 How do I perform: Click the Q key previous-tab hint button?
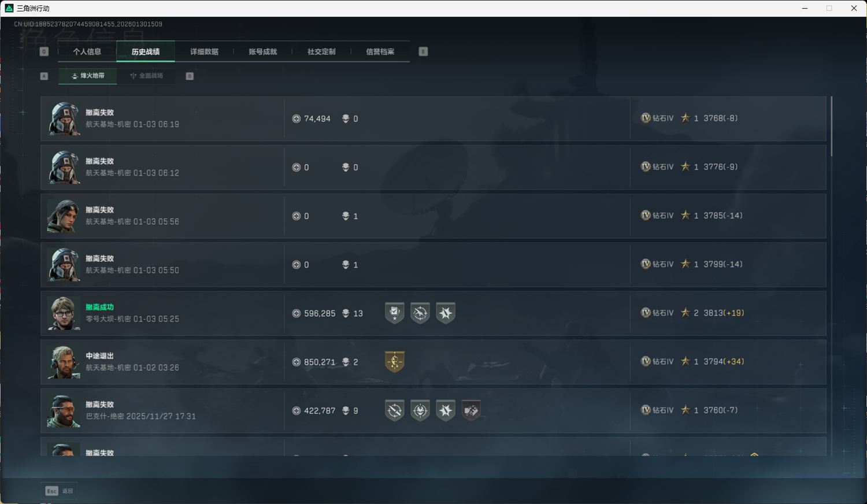[x=44, y=51]
